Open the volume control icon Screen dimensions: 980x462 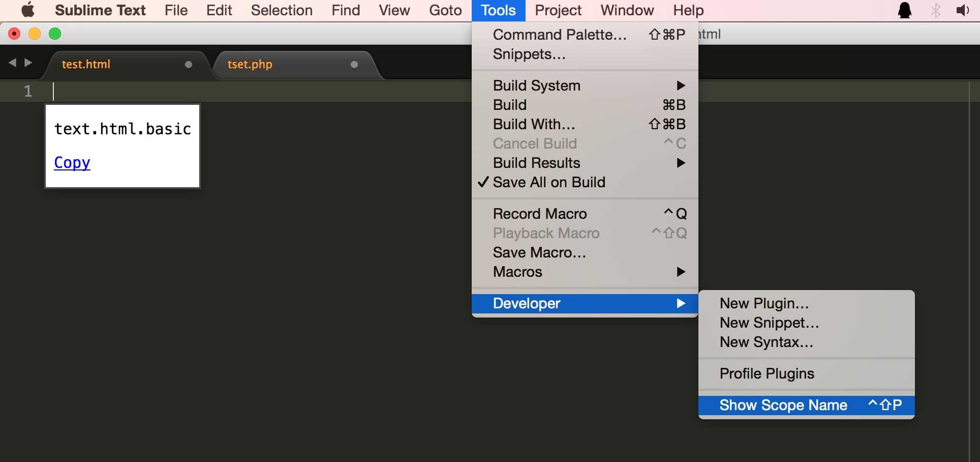(963, 10)
